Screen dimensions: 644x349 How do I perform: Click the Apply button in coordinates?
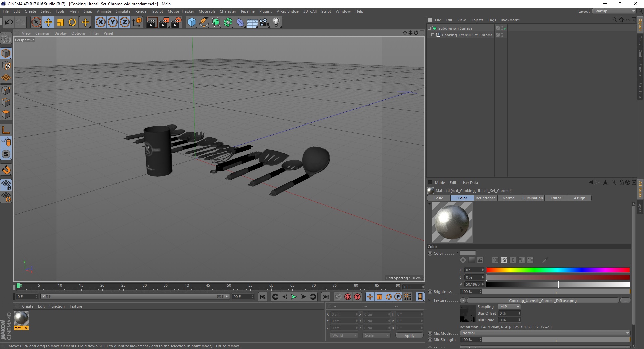(409, 336)
